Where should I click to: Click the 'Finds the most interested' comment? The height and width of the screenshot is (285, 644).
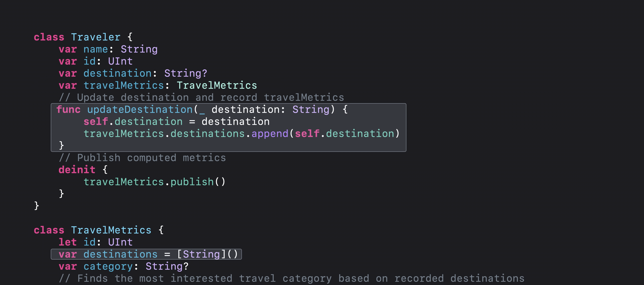click(291, 278)
